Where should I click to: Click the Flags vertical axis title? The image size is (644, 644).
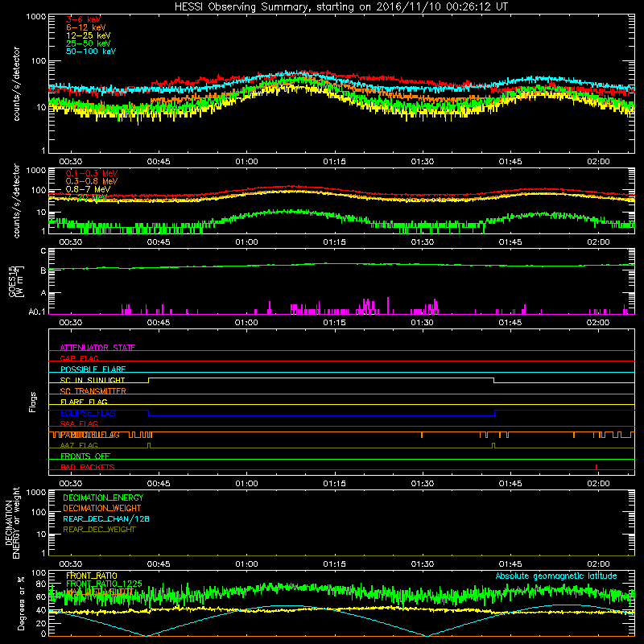coord(33,402)
